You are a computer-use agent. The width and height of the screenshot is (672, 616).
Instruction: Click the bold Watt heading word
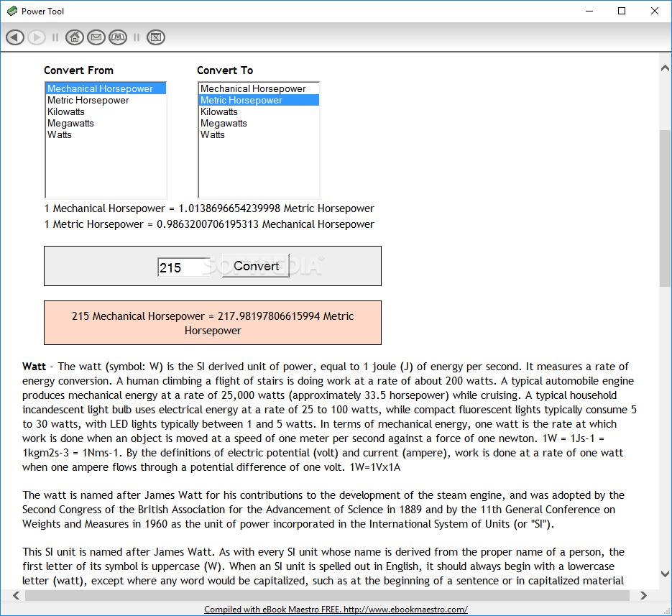point(34,367)
